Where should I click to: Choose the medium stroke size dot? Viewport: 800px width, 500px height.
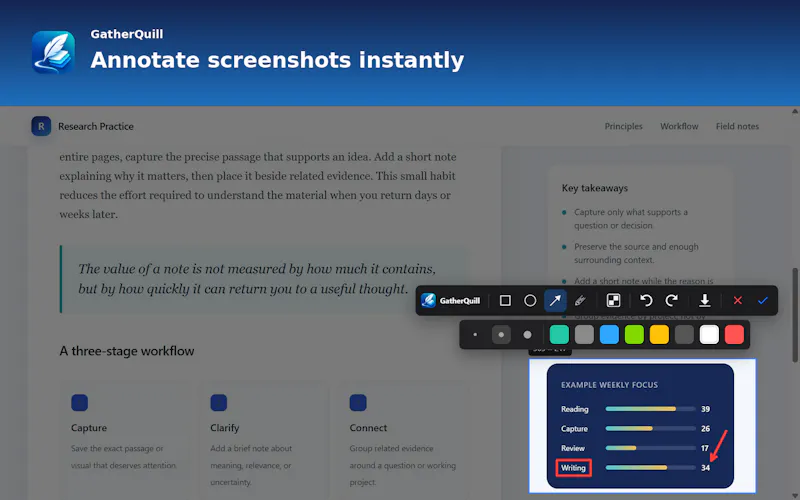[x=501, y=335]
